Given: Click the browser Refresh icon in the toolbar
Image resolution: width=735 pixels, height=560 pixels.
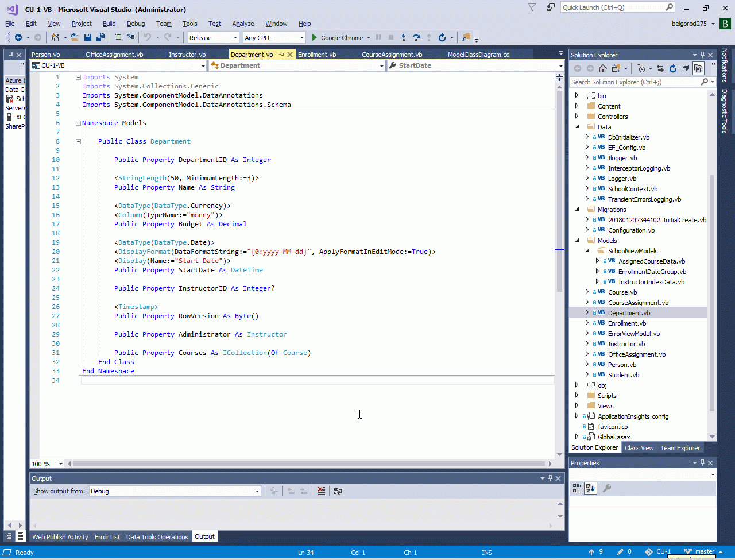Looking at the screenshot, I should point(442,38).
